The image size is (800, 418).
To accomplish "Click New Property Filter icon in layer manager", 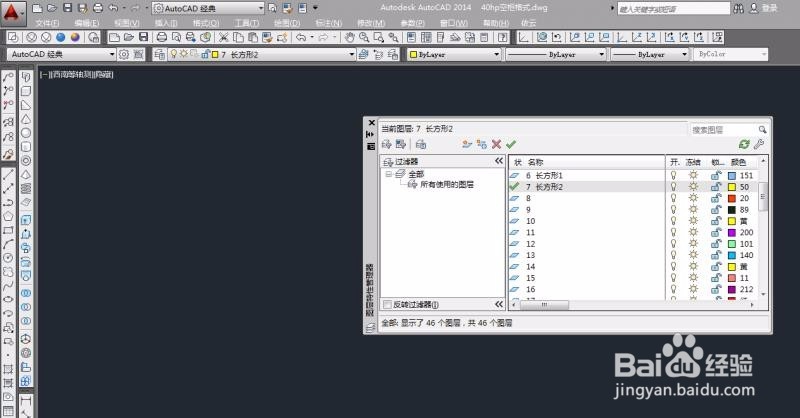I will (386, 144).
